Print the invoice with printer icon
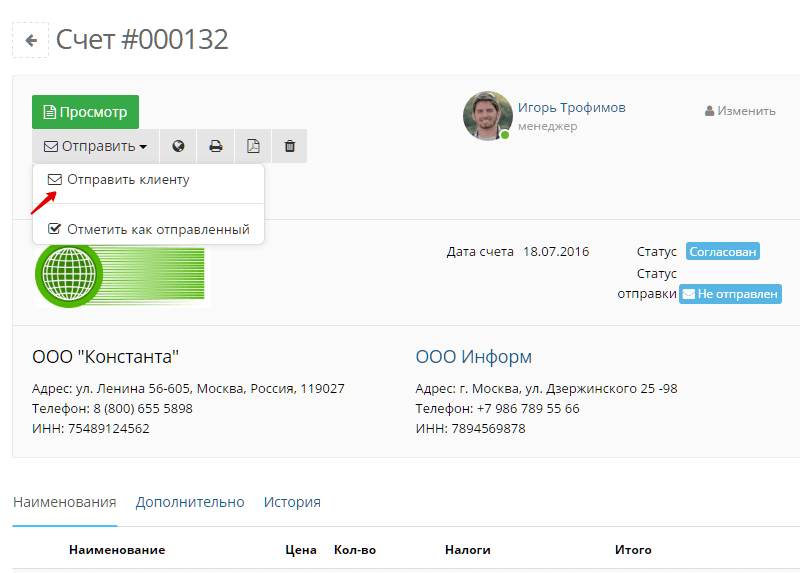Screen dimensions: 800x573 [216, 146]
